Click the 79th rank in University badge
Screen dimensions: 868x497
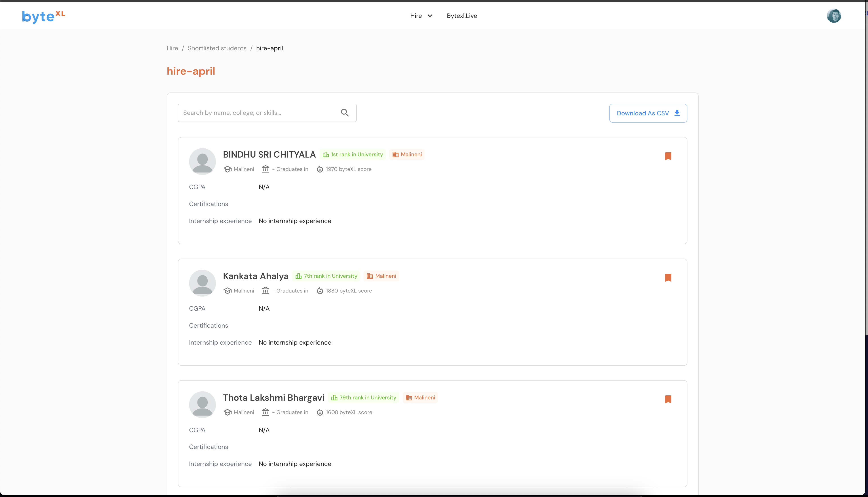364,397
